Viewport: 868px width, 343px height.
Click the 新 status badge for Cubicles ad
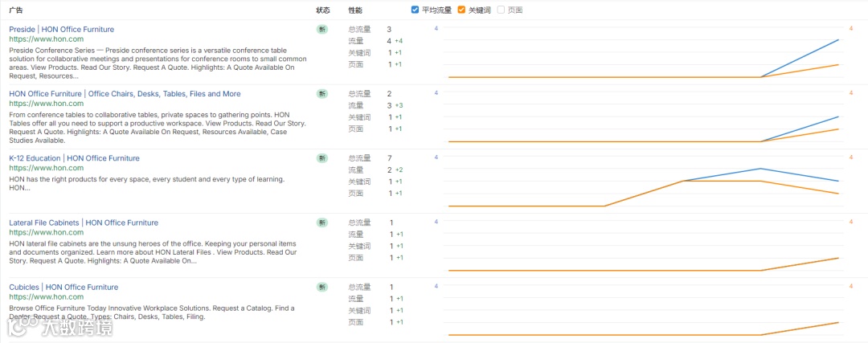click(322, 287)
